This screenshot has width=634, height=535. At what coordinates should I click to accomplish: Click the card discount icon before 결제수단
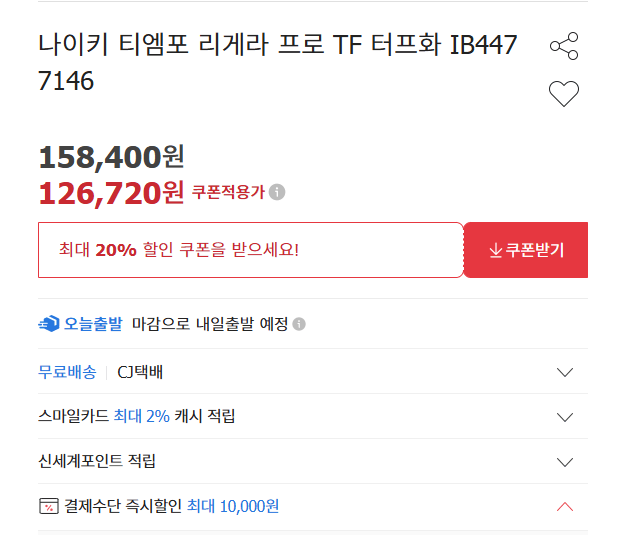(x=48, y=507)
